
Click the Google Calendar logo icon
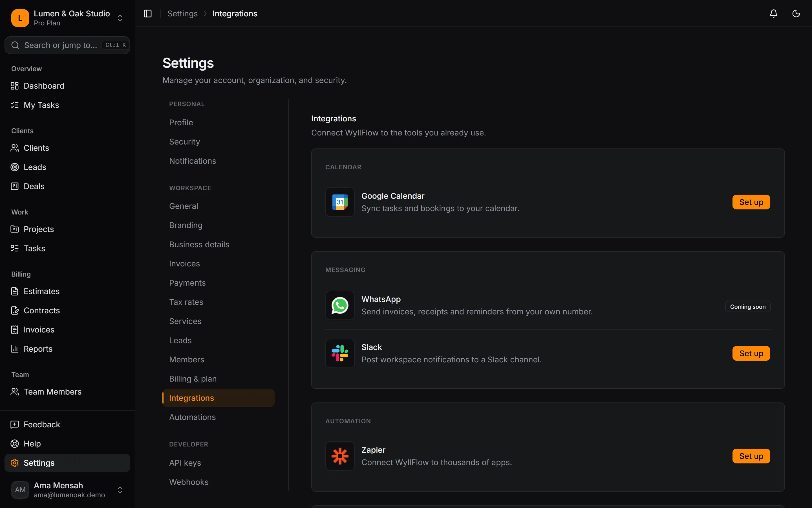pyautogui.click(x=339, y=202)
